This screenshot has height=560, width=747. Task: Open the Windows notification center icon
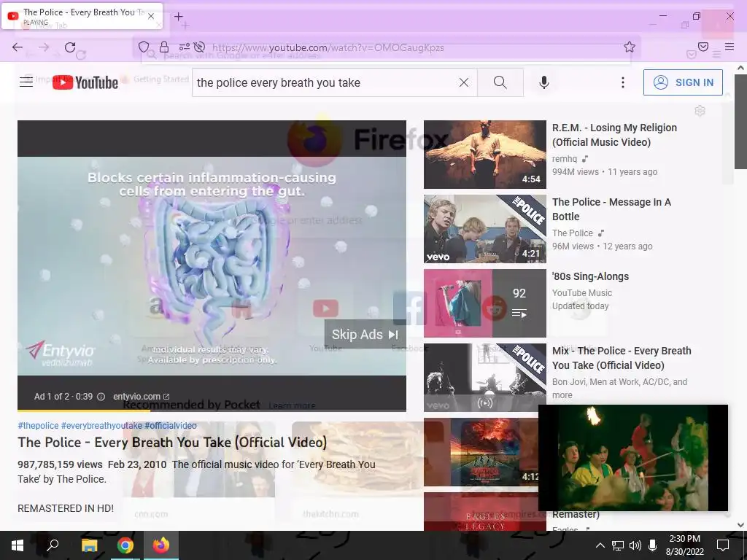(723, 545)
